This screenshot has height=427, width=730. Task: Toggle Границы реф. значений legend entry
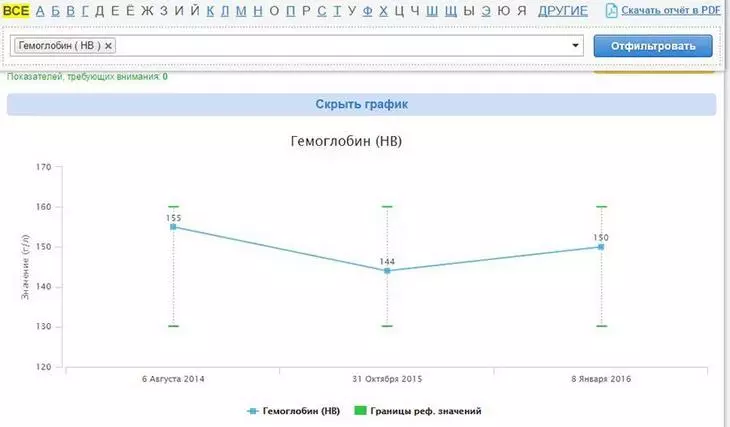point(418,411)
